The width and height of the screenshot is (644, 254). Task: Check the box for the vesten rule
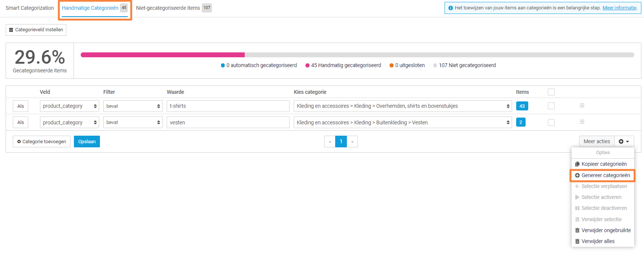pyautogui.click(x=551, y=122)
